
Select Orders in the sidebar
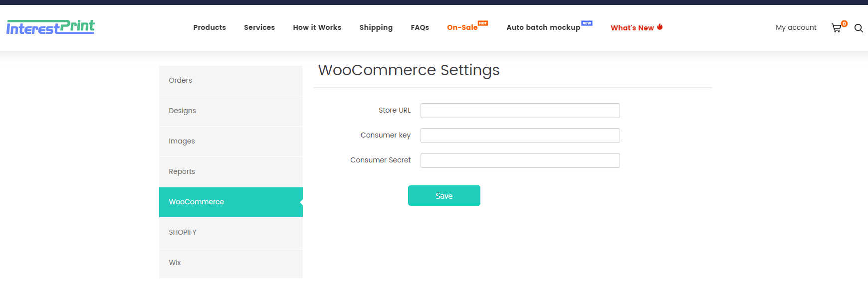181,80
